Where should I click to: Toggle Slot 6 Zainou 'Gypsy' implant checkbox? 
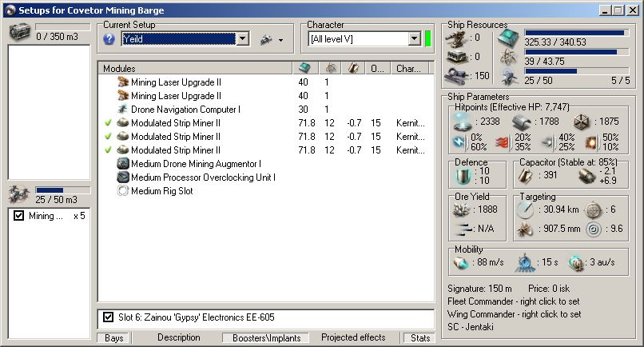pos(108,317)
